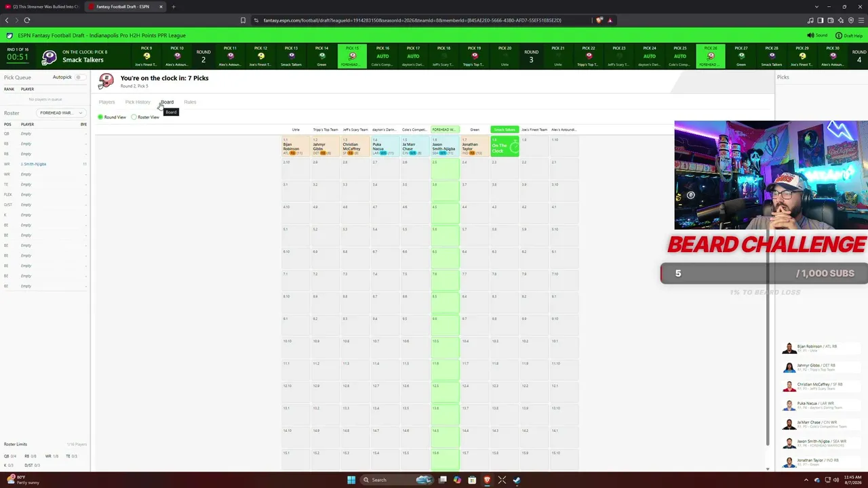Click the Pick 11 helmet icon
The image size is (868, 488).
[230, 56]
